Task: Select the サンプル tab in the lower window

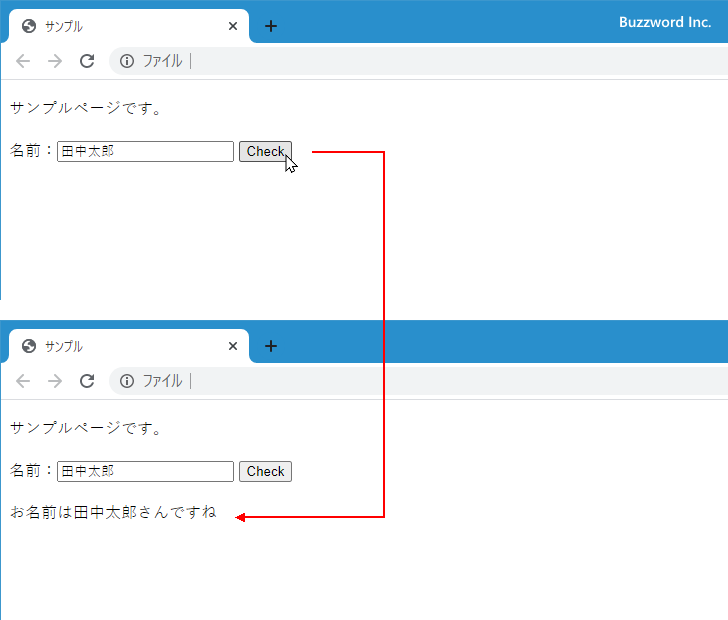Action: click(x=120, y=347)
